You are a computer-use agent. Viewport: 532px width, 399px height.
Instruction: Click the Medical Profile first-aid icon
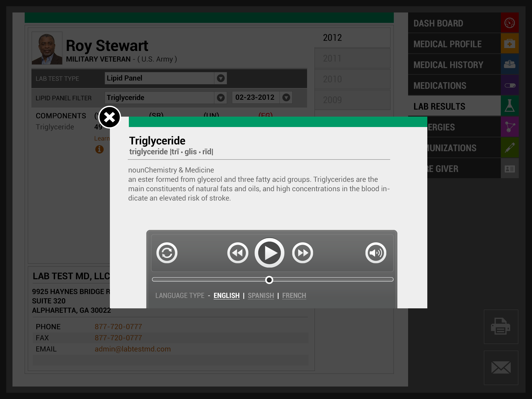pyautogui.click(x=509, y=44)
